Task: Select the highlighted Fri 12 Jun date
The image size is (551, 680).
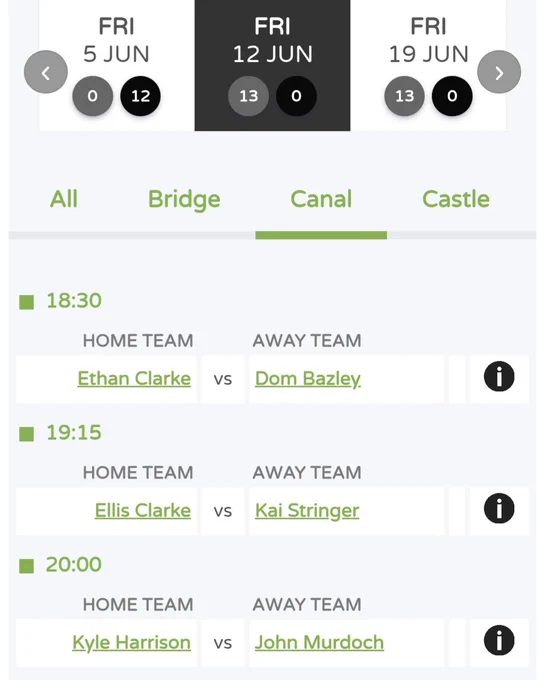Action: [272, 65]
